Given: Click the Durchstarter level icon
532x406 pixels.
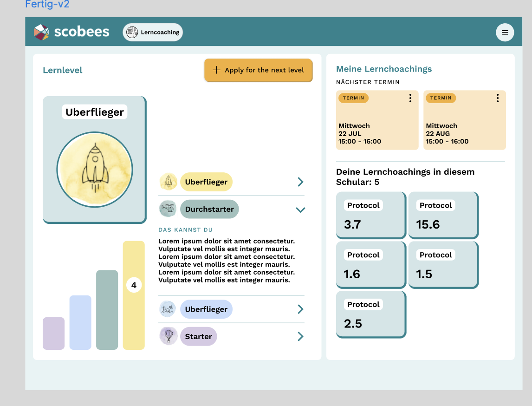Looking at the screenshot, I should coord(167,209).
